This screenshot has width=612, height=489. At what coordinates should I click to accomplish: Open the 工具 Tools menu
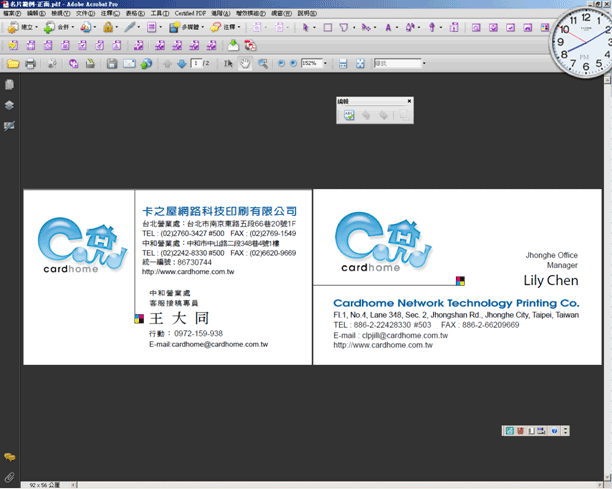[x=160, y=13]
